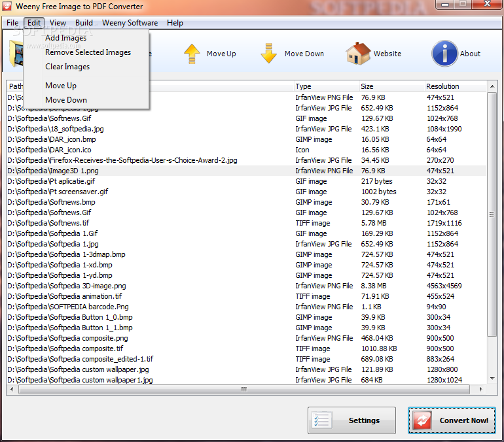The width and height of the screenshot is (504, 442).
Task: Click the application icon in title bar
Action: tap(7, 6)
